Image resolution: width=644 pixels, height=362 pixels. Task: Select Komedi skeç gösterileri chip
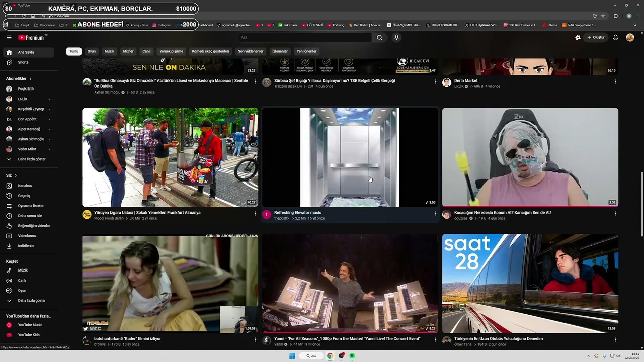[211, 51]
